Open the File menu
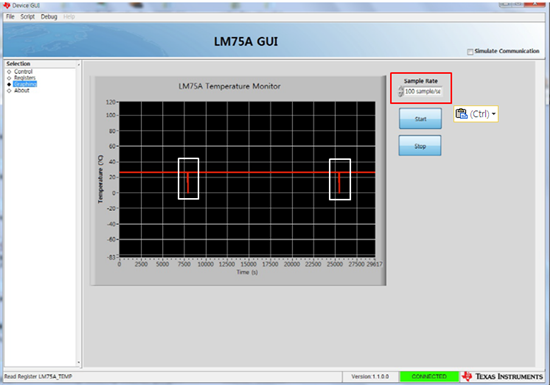Image resolution: width=550 pixels, height=385 pixels. point(10,16)
